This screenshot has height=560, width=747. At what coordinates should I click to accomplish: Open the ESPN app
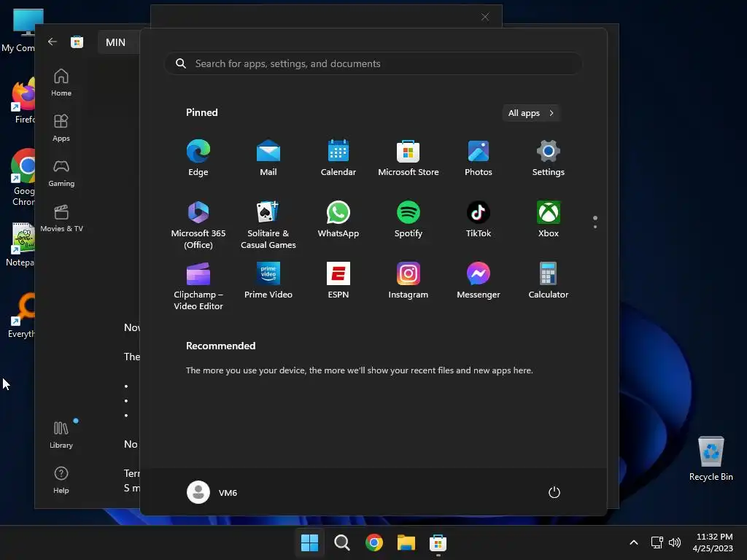point(338,281)
